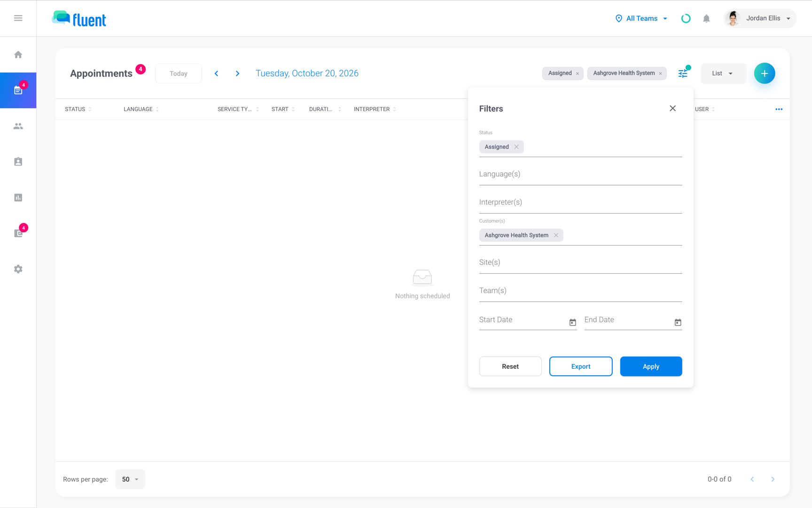
Task: Remove Assigned chip from header bar
Action: (578, 73)
